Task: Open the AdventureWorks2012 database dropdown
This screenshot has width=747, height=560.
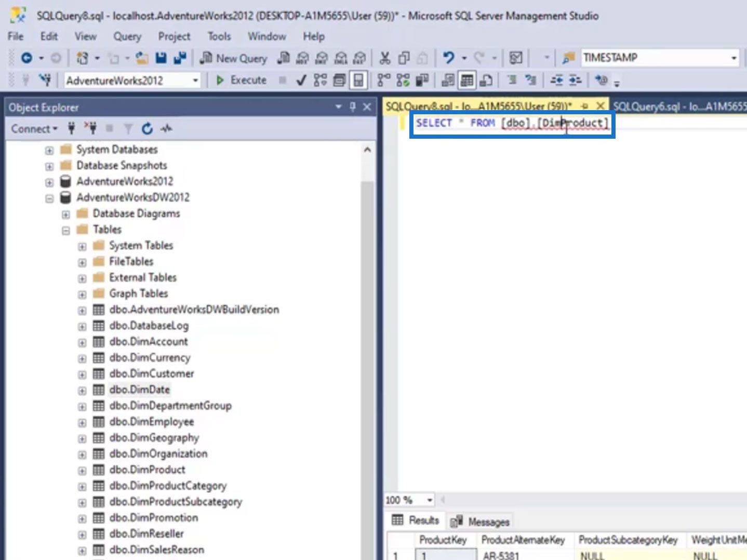Action: tap(195, 81)
